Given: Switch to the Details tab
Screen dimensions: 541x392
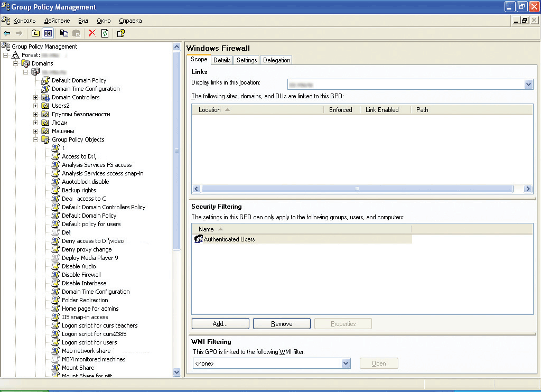Looking at the screenshot, I should [x=222, y=60].
